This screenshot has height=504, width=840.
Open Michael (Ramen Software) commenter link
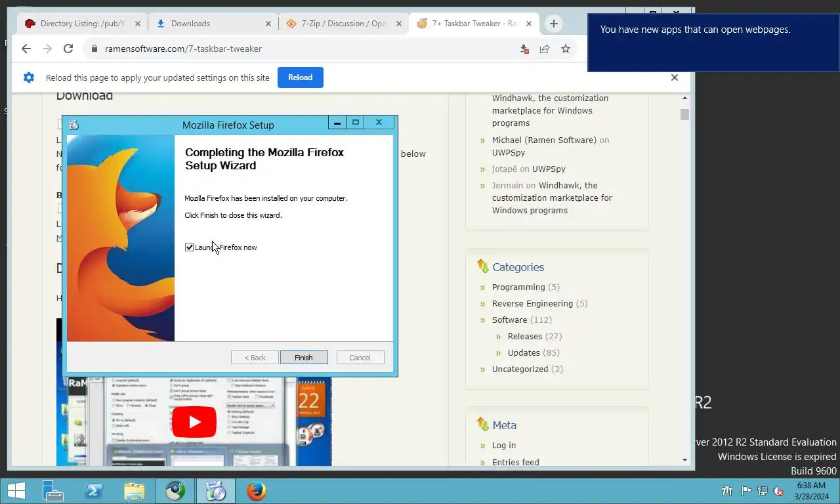(544, 140)
